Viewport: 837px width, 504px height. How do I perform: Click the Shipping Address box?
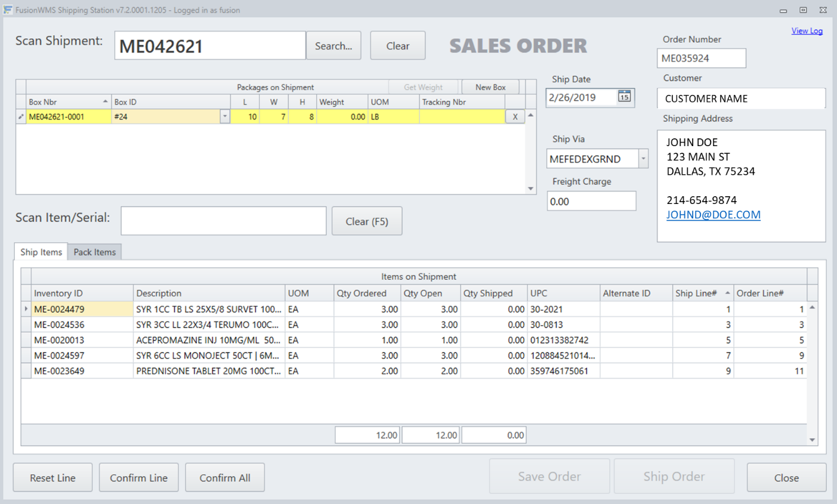coord(742,186)
